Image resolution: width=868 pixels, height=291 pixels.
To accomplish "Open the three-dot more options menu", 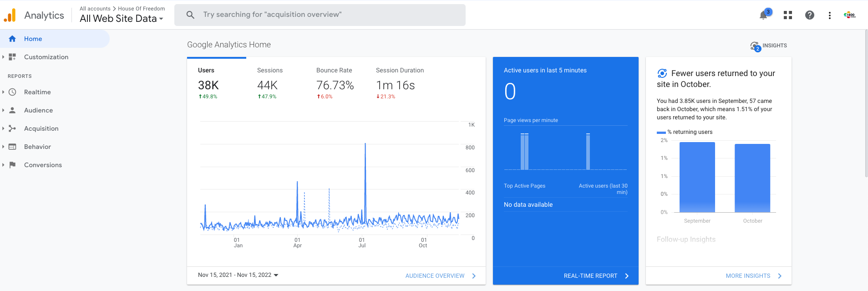I will tap(830, 15).
